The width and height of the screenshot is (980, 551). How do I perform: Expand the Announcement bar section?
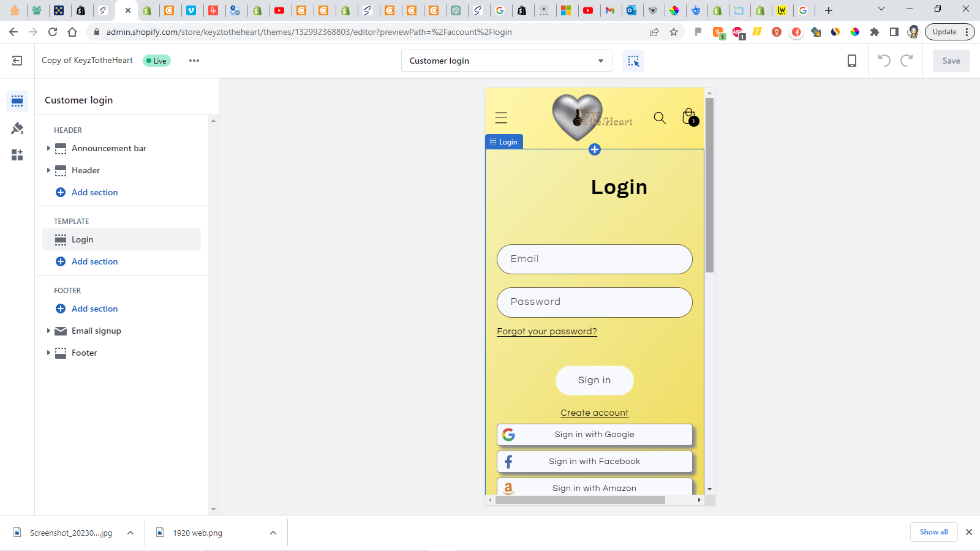click(48, 148)
